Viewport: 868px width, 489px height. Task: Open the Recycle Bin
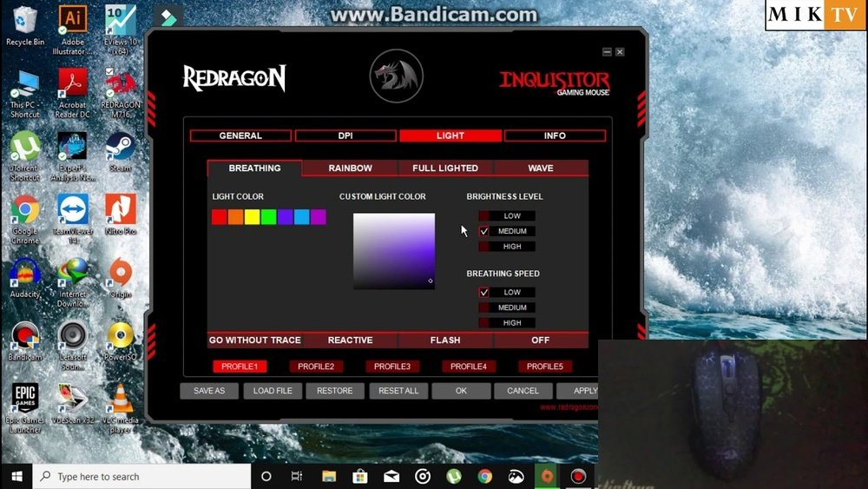(25, 22)
